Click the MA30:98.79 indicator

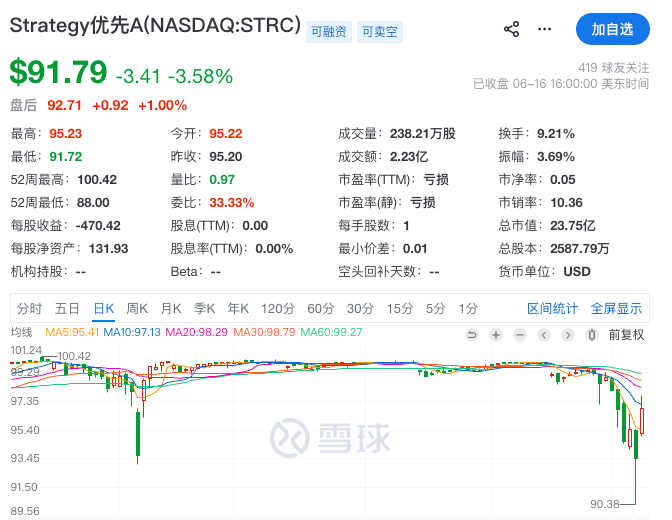click(x=264, y=332)
